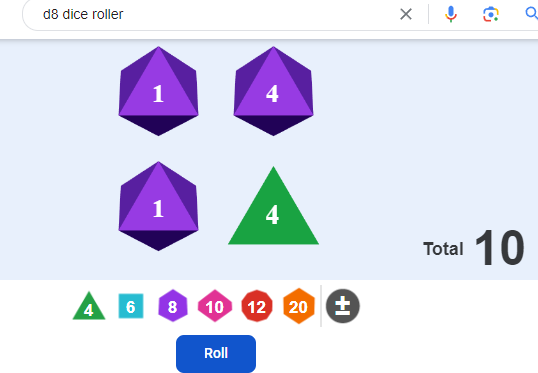Click the magnifying glass search icon
Screen dimensions: 538x373
pos(531,14)
